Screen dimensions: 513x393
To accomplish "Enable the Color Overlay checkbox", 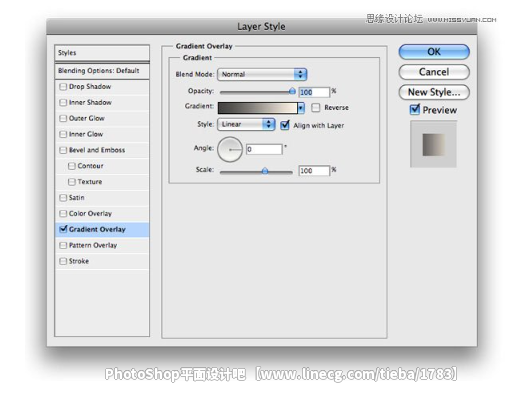I will (63, 214).
